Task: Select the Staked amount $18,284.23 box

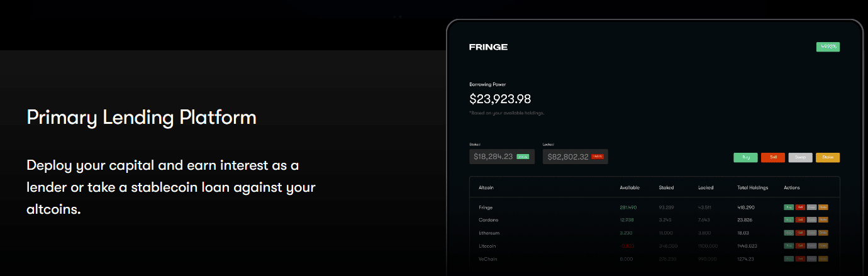Action: click(502, 157)
